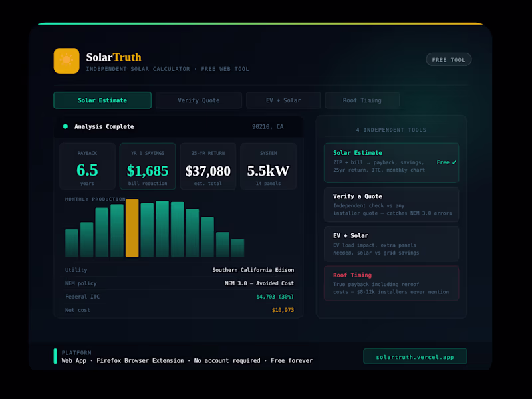Click the 6.5 years PAYBACK stat card
Image resolution: width=532 pixels, height=399 pixels.
coord(86,166)
